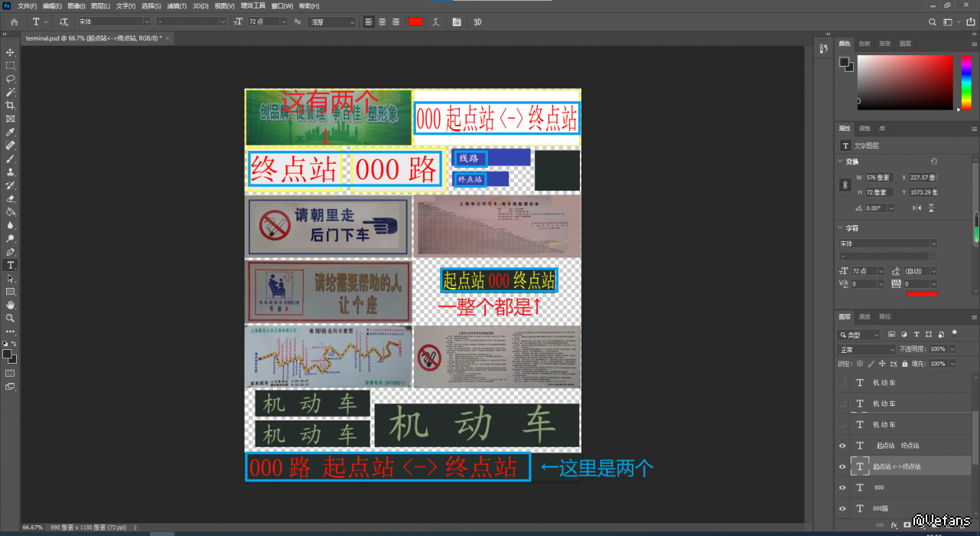Switch to the 通道 channels tab
Screen dimensions: 980x536
[x=864, y=316]
